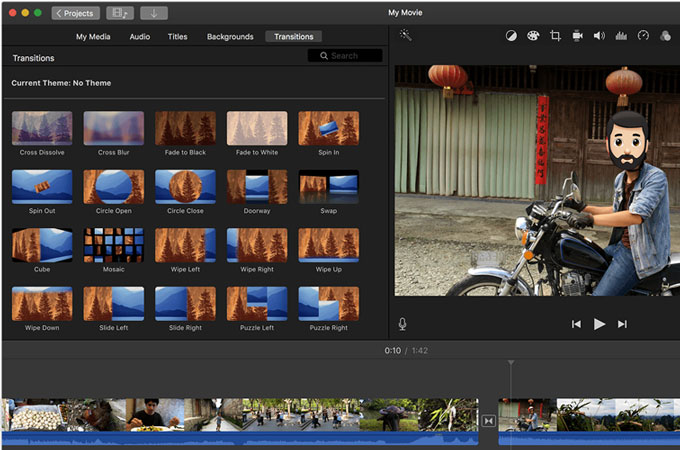Open the Titles tab
The image size is (680, 450).
pyautogui.click(x=178, y=37)
